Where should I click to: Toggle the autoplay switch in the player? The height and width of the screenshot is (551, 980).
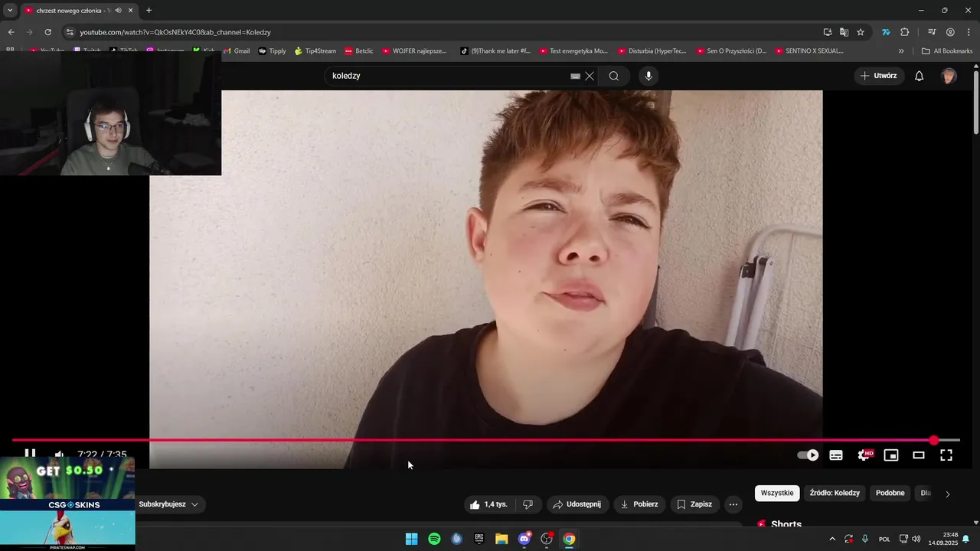click(x=808, y=455)
